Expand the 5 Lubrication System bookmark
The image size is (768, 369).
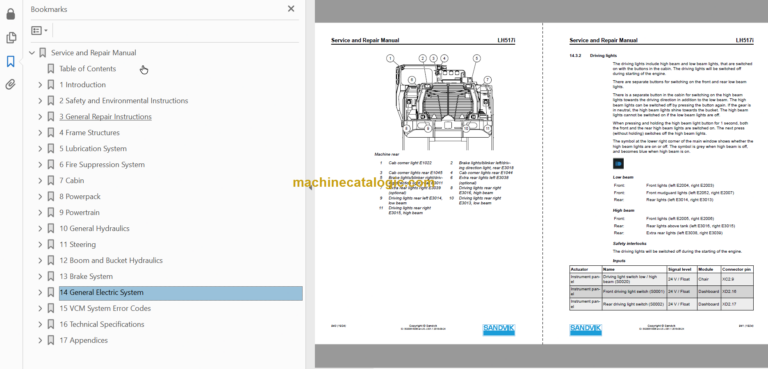(40, 148)
